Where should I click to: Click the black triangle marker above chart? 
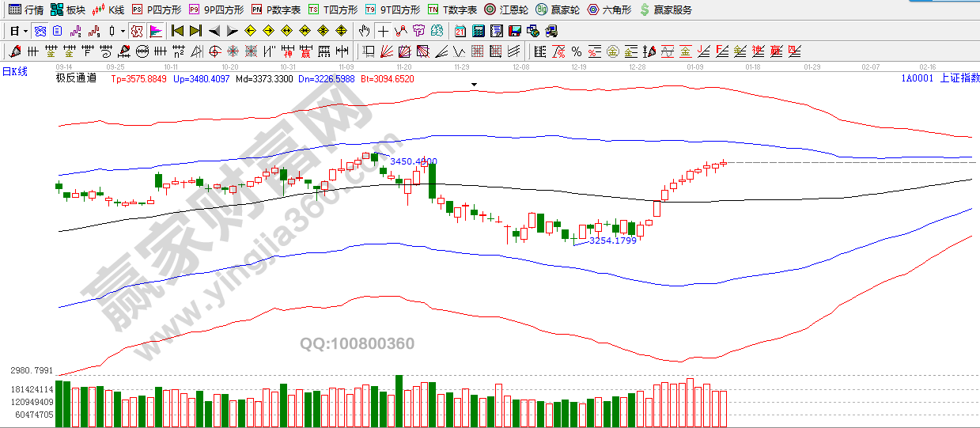pyautogui.click(x=475, y=83)
